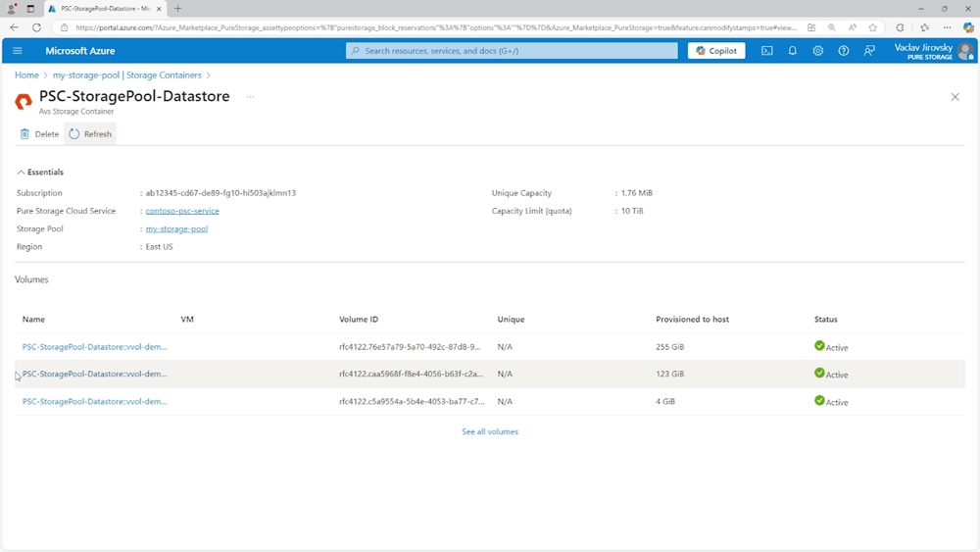This screenshot has width=980, height=552.
Task: Open the app available icon in address bar
Action: 811,27
